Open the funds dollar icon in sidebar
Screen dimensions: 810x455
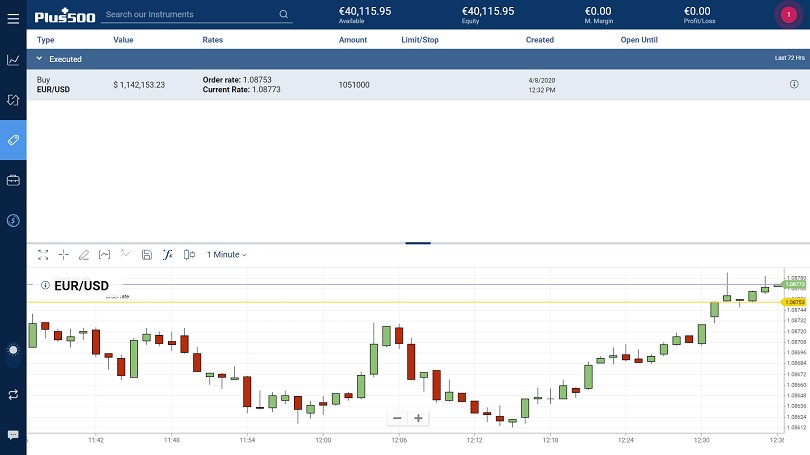(x=13, y=220)
